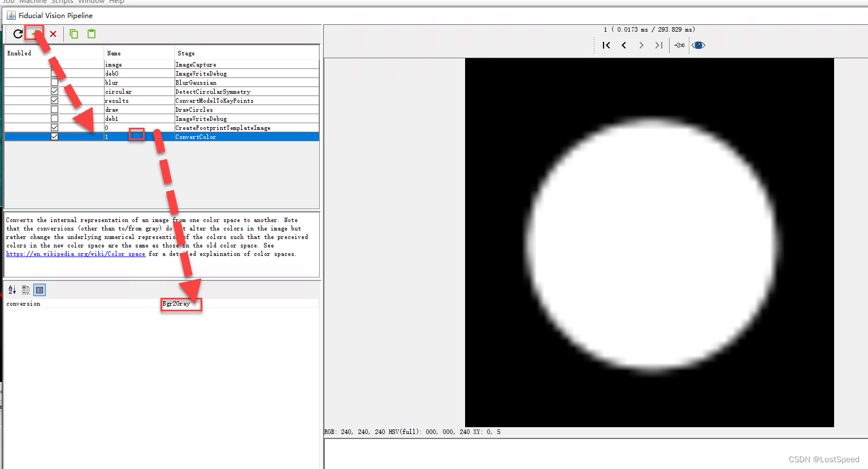The width and height of the screenshot is (868, 469).
Task: Select the 'draw' name cell
Action: coord(139,110)
